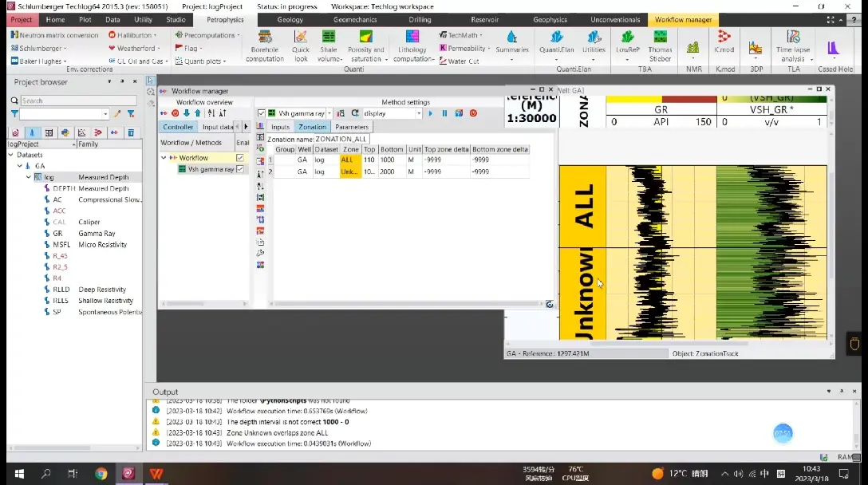Screen dimensions: 868x485
Task: Click the trash icon in Project browser toolbar
Action: [131, 133]
